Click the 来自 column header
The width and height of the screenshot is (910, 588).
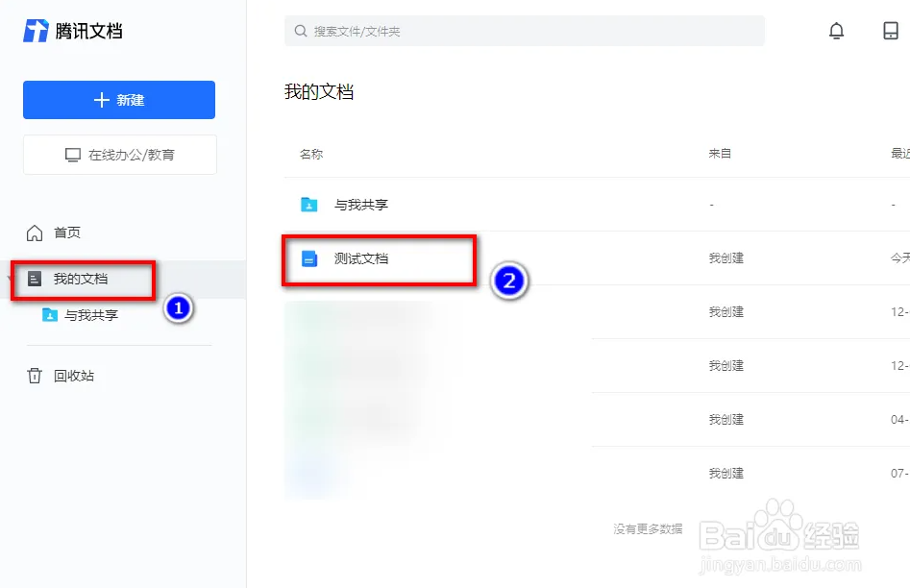click(720, 154)
